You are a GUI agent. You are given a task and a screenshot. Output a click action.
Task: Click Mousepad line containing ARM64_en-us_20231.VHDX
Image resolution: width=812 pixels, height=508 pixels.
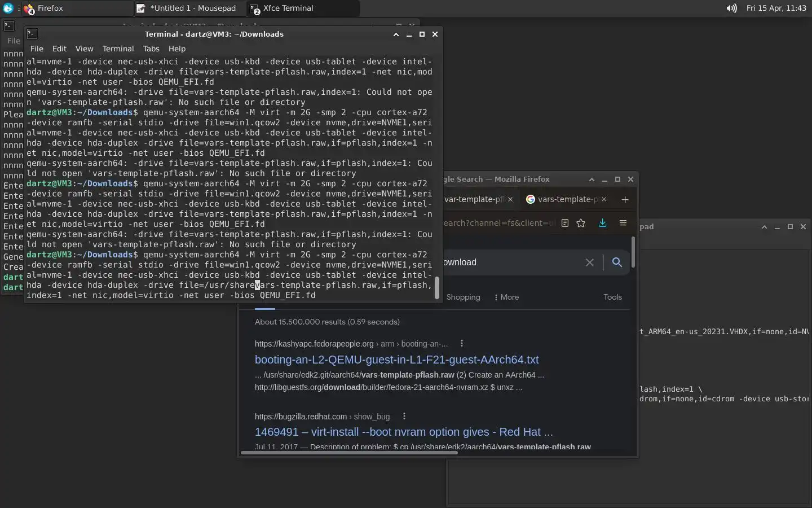tap(724, 331)
